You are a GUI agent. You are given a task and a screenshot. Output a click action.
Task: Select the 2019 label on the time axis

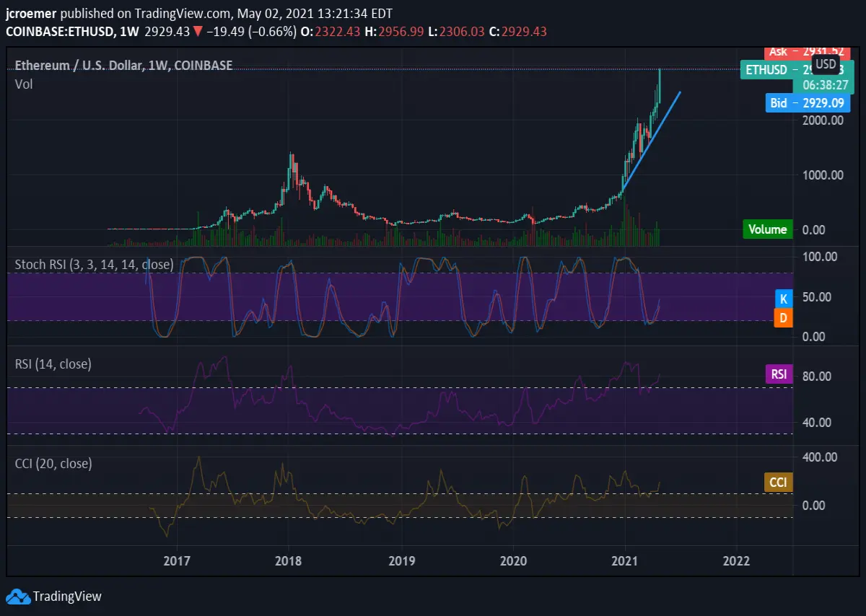pos(401,560)
